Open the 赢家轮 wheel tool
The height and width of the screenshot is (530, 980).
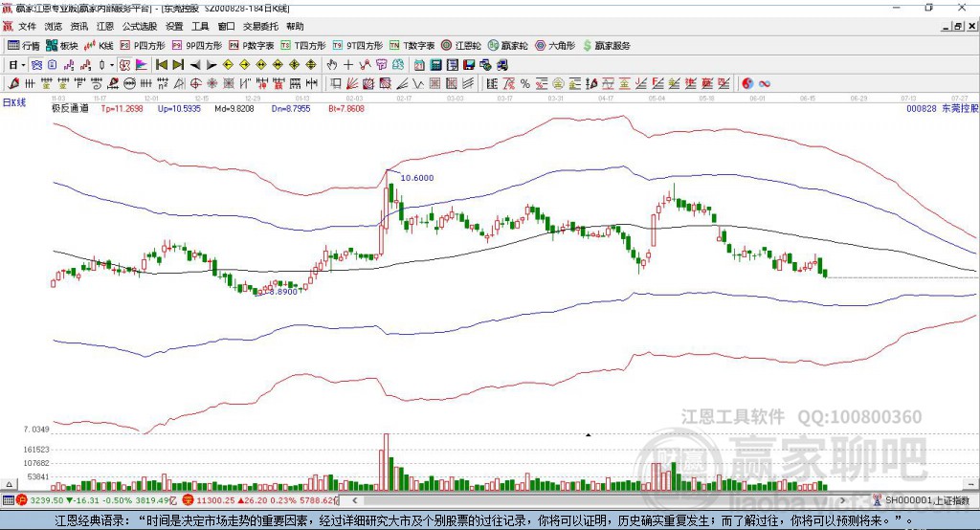click(x=507, y=46)
